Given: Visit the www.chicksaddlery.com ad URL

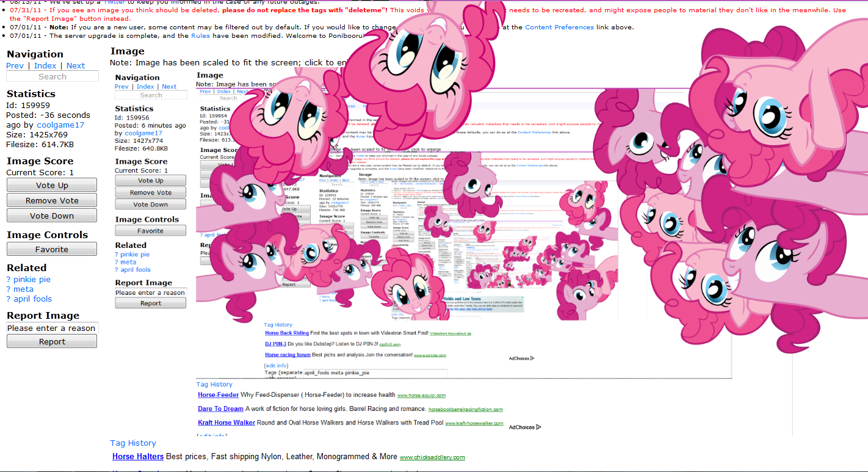Looking at the screenshot, I should pyautogui.click(x=432, y=457).
